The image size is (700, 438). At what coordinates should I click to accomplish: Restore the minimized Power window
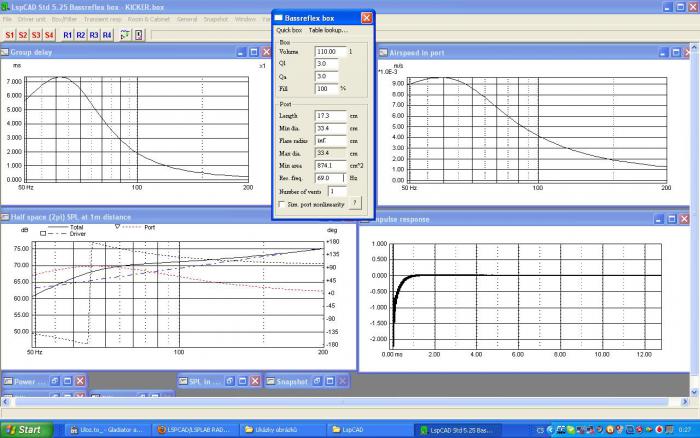(x=54, y=381)
